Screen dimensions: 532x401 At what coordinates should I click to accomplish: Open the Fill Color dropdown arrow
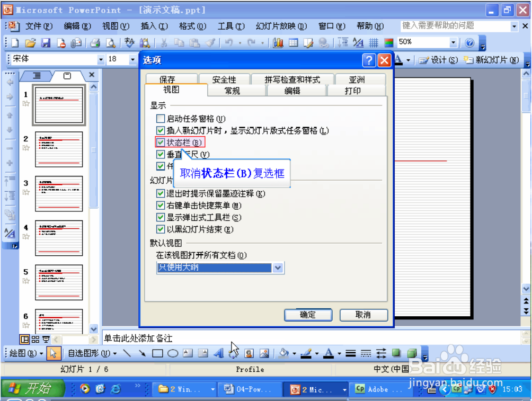(294, 353)
